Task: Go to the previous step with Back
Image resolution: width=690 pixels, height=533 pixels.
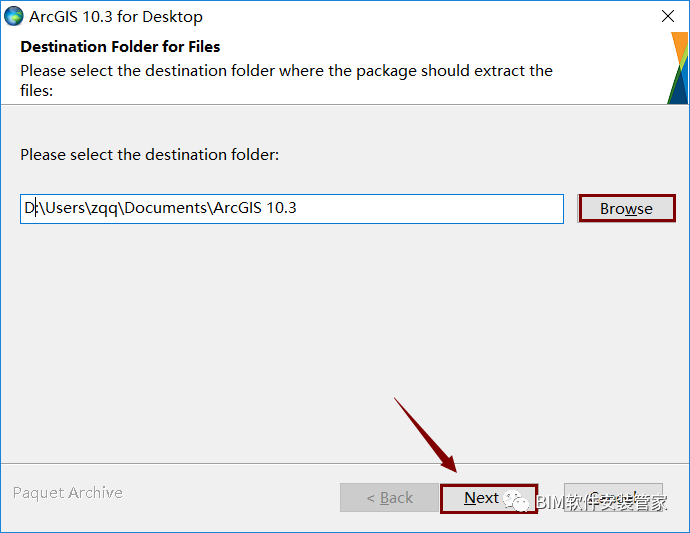Action: 389,498
